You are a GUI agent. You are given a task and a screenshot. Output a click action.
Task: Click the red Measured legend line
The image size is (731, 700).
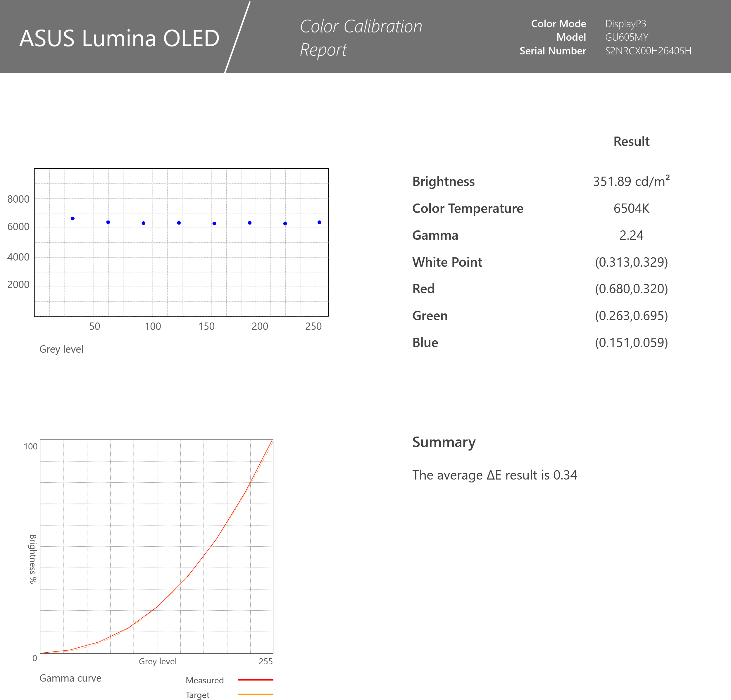(256, 680)
